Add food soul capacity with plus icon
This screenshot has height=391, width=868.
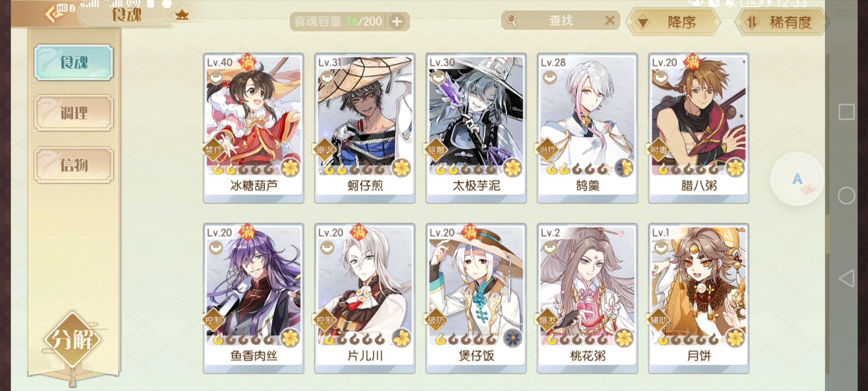(397, 22)
